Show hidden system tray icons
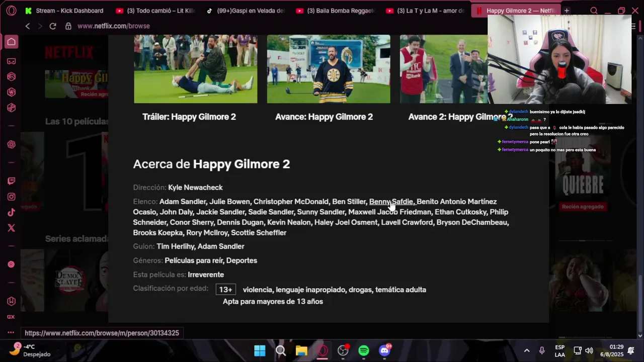The width and height of the screenshot is (644, 362). (527, 350)
